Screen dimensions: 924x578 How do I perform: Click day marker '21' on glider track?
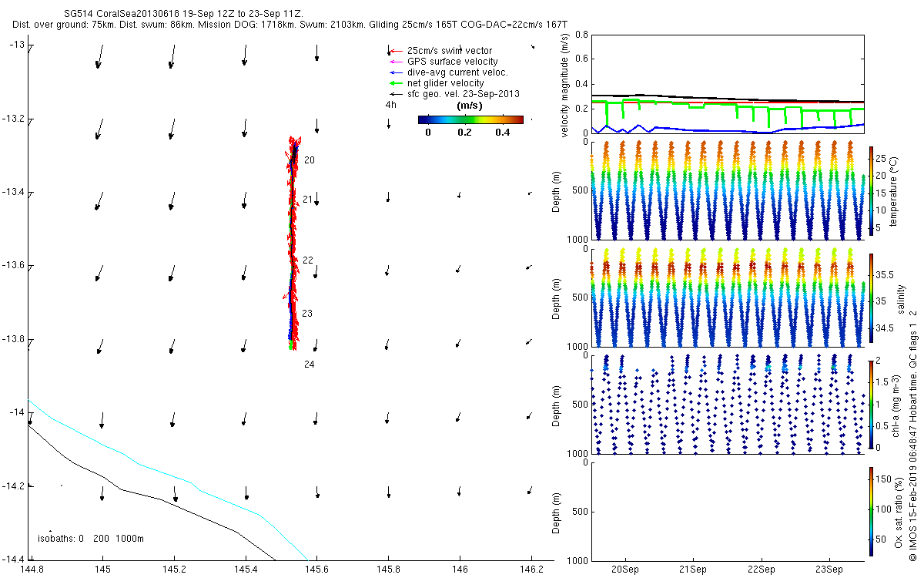coord(307,200)
